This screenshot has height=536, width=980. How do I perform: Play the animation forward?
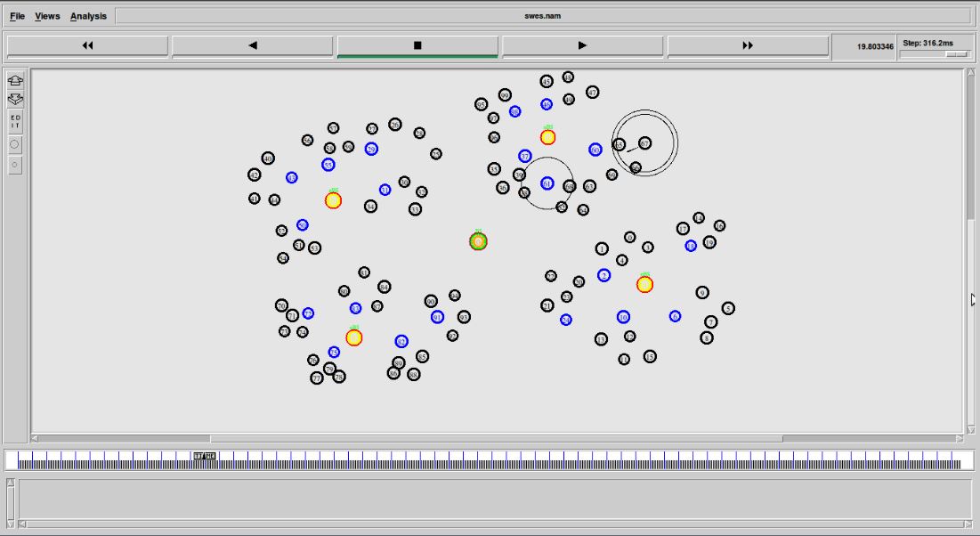pos(582,45)
